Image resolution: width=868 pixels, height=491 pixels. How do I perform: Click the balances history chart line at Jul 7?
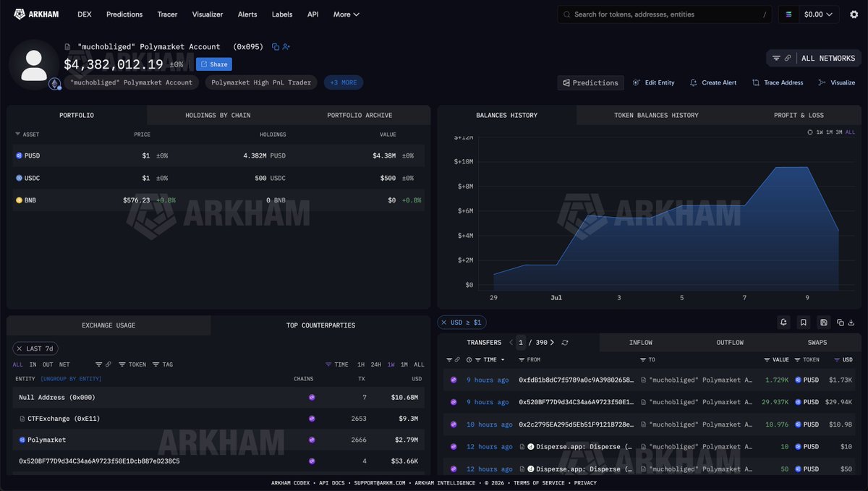tap(744, 205)
